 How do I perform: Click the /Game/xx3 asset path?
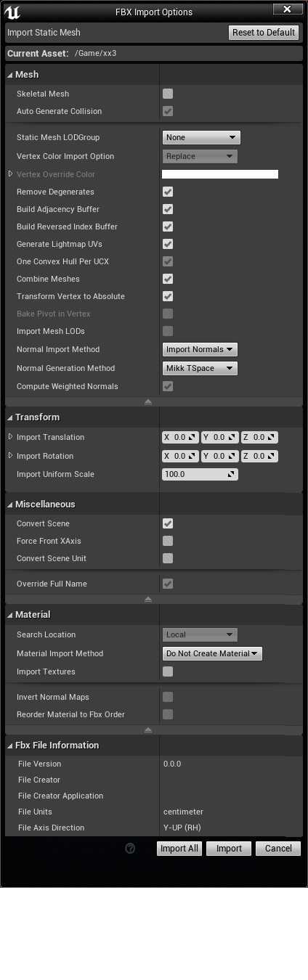tap(94, 54)
